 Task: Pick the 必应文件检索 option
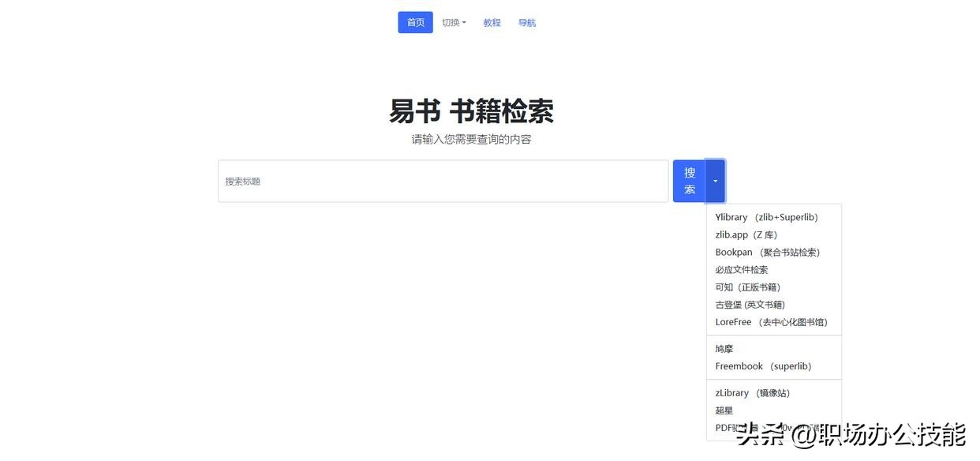741,270
